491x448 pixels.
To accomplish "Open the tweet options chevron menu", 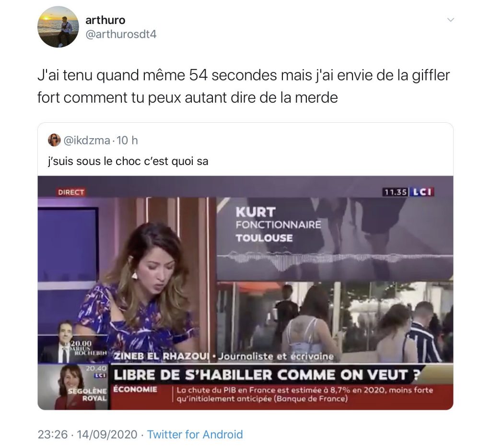I will click(450, 20).
